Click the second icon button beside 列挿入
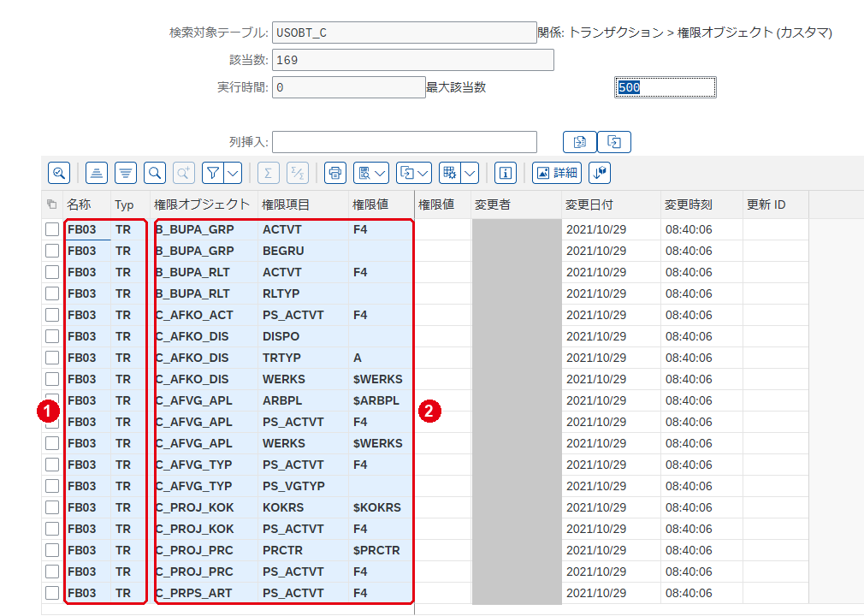This screenshot has width=864, height=616. coord(614,142)
